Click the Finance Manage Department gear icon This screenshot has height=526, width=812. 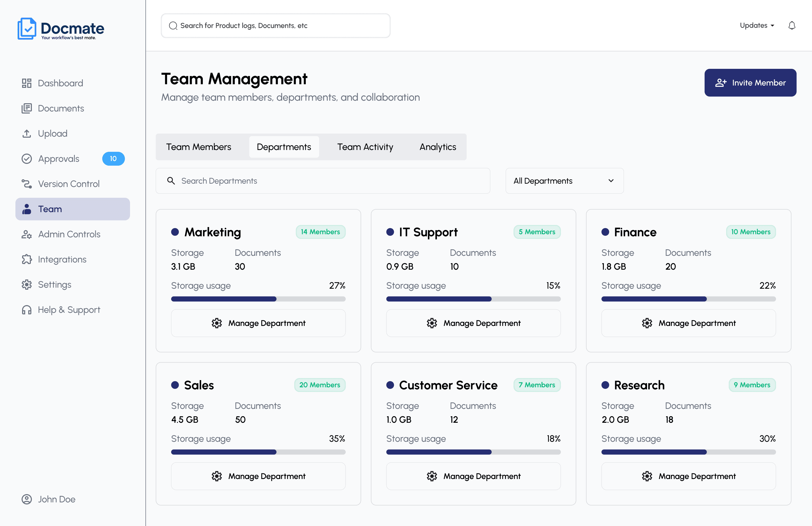coord(647,323)
